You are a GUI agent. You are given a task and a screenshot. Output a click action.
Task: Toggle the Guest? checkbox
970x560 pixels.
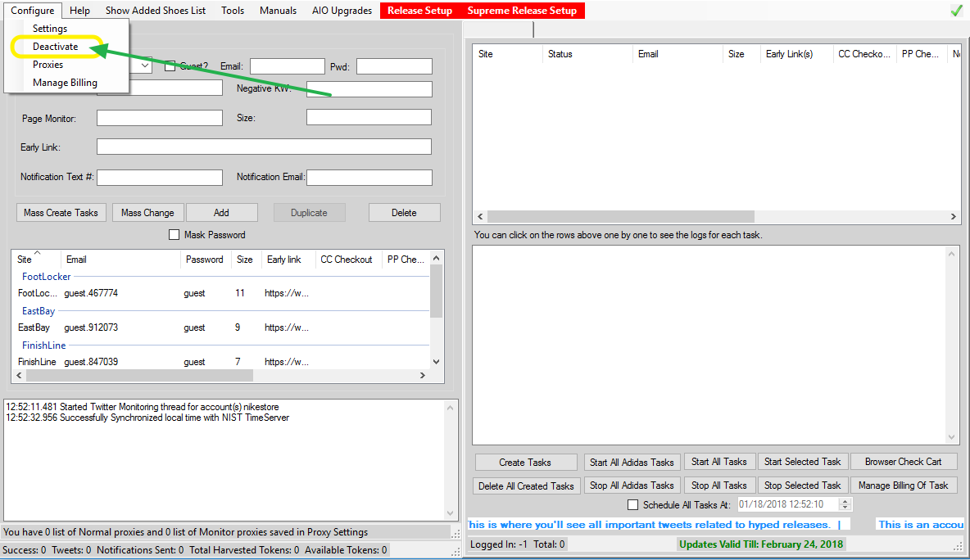tap(170, 66)
